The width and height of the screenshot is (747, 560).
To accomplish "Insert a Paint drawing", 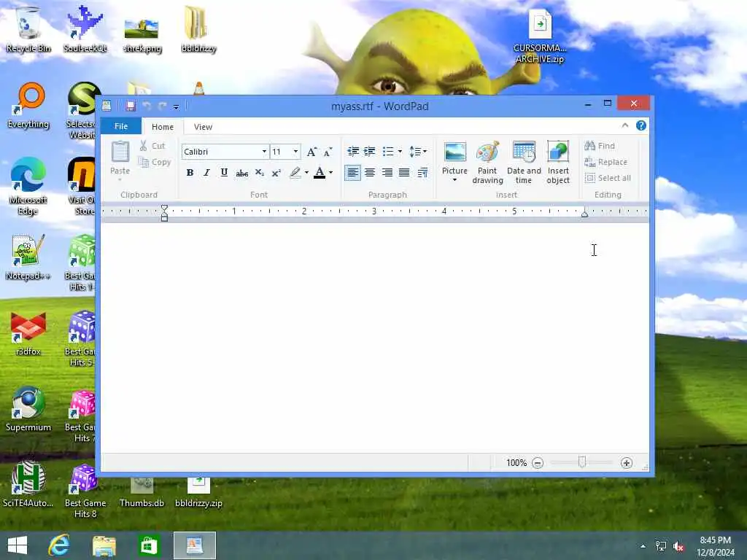I will point(487,163).
